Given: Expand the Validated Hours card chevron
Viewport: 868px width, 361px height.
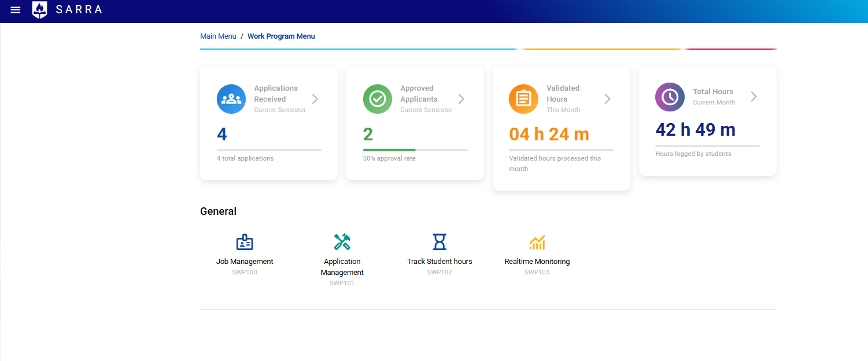Looking at the screenshot, I should click(607, 99).
